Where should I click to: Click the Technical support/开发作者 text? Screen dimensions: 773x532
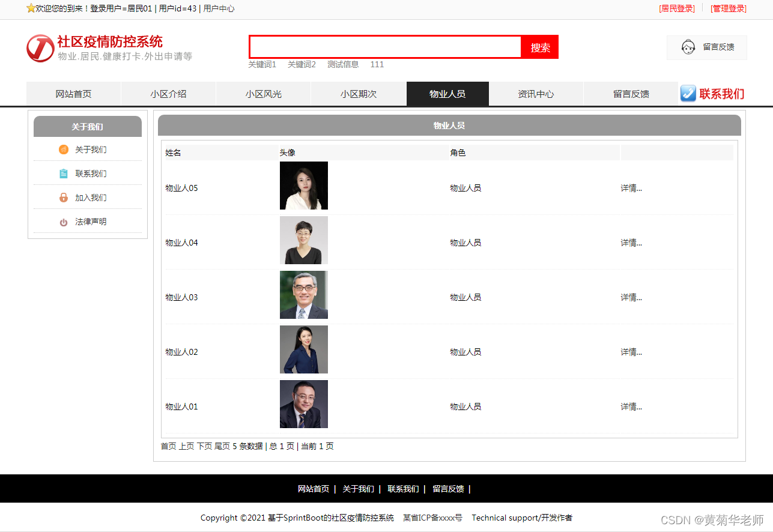click(x=522, y=518)
